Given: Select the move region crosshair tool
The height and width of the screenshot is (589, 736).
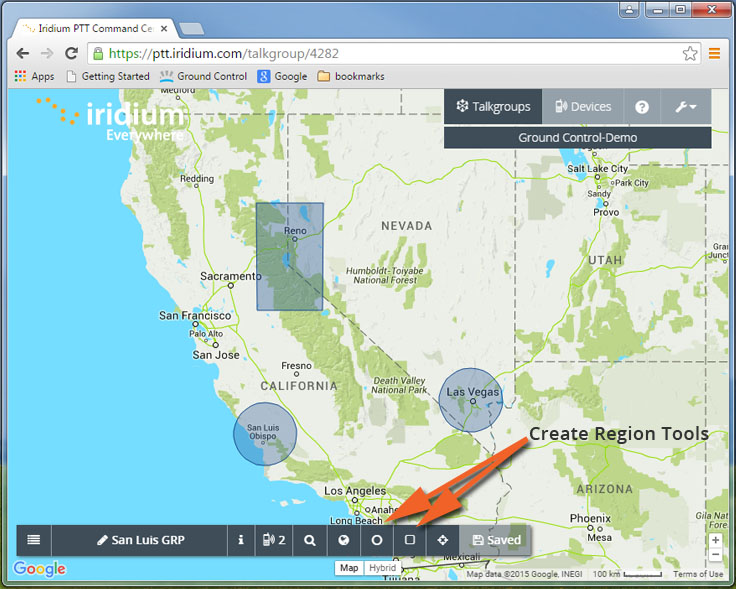Looking at the screenshot, I should coord(442,540).
